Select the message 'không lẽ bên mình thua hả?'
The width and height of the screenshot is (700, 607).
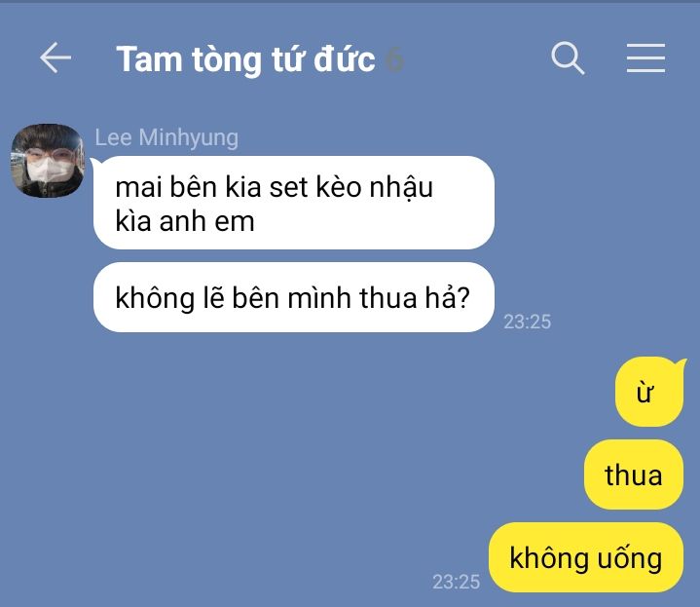click(x=294, y=297)
